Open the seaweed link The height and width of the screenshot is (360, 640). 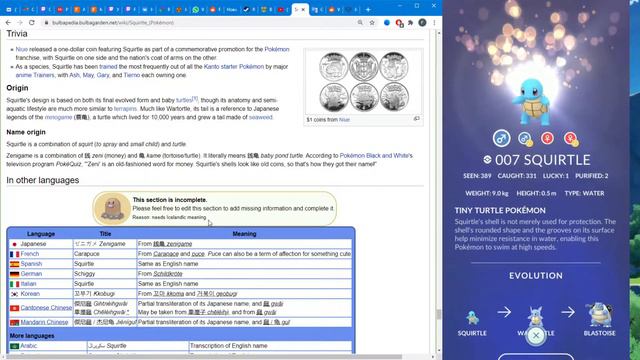260,117
